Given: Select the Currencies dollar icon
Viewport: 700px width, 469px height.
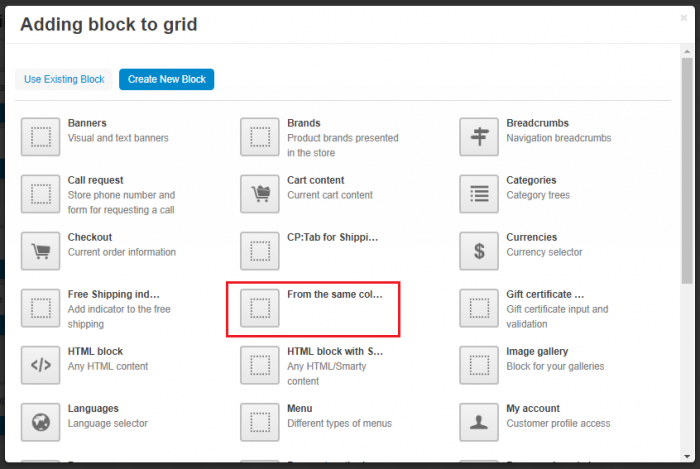Looking at the screenshot, I should pos(479,251).
